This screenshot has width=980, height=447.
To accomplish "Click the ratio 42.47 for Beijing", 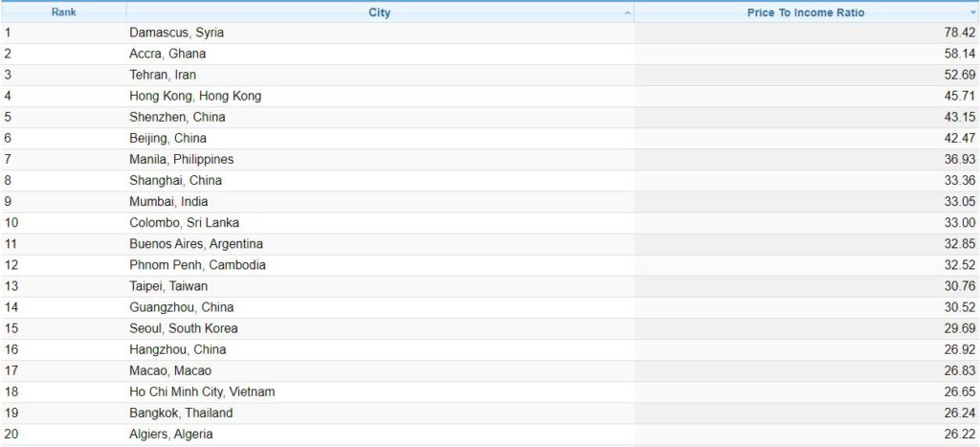I will point(959,138).
